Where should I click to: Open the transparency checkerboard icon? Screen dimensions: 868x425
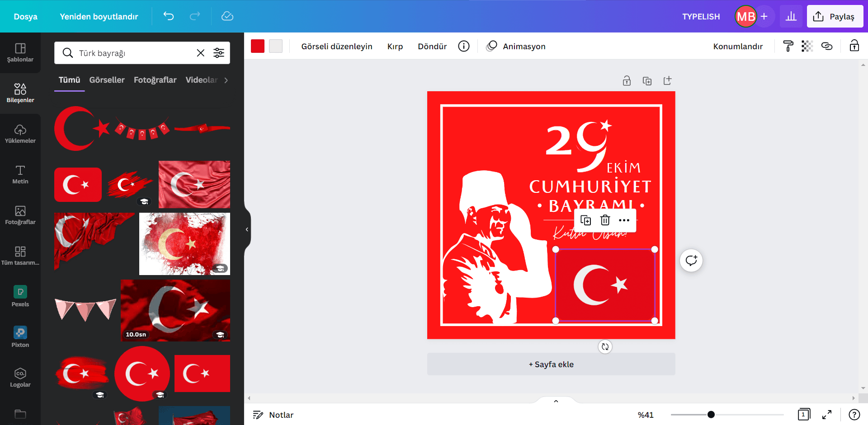click(807, 46)
